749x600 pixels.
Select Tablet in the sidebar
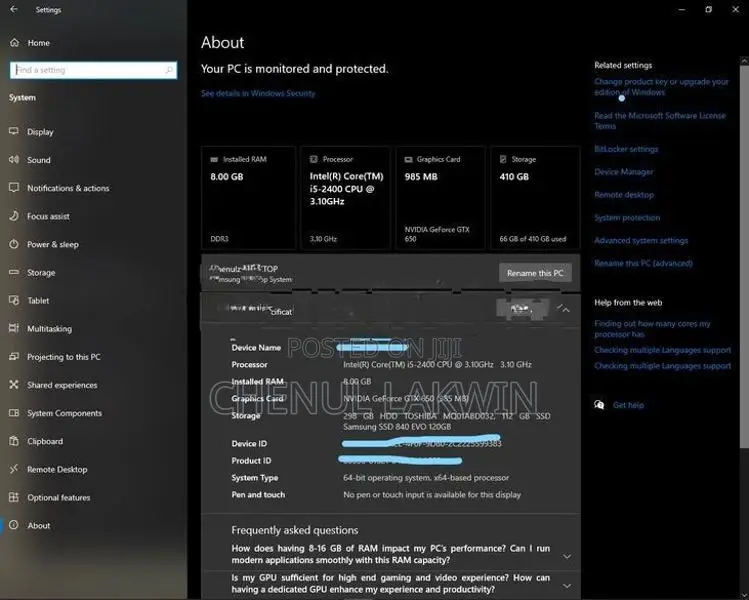(38, 301)
